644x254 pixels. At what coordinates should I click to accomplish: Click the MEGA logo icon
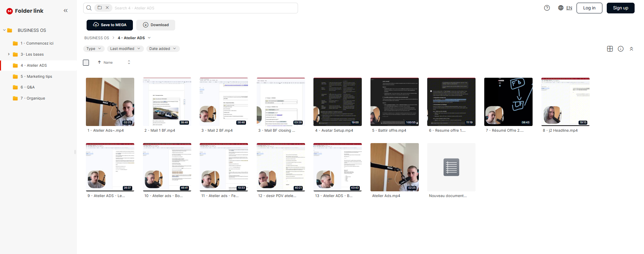(x=10, y=11)
